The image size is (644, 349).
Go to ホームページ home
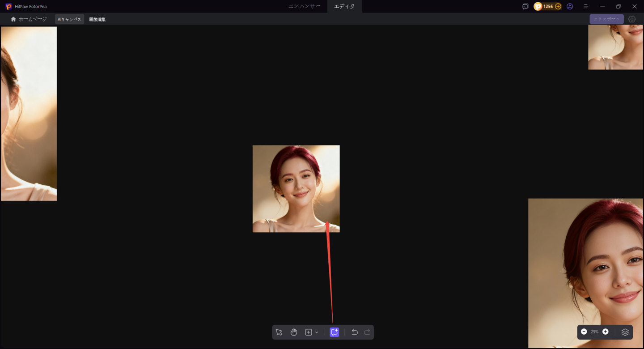[29, 19]
